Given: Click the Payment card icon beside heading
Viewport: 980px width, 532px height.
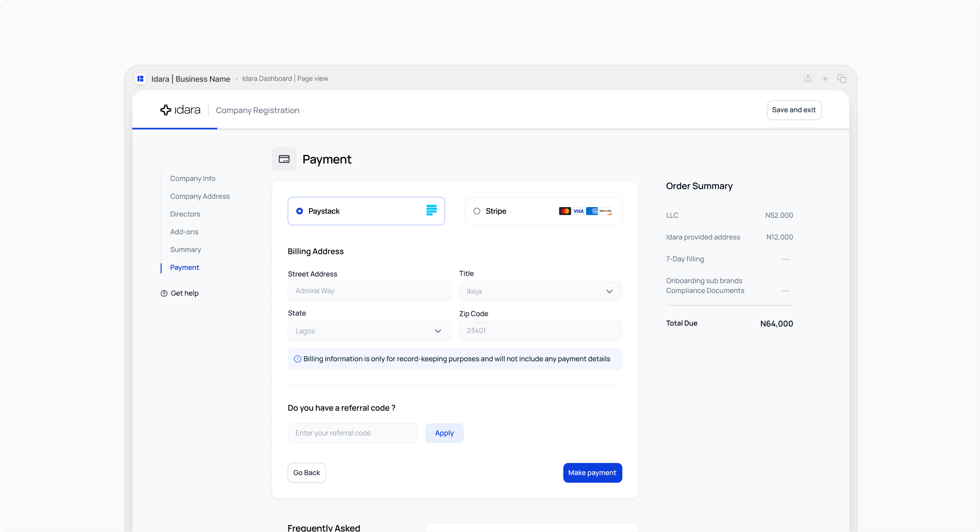Looking at the screenshot, I should [284, 159].
